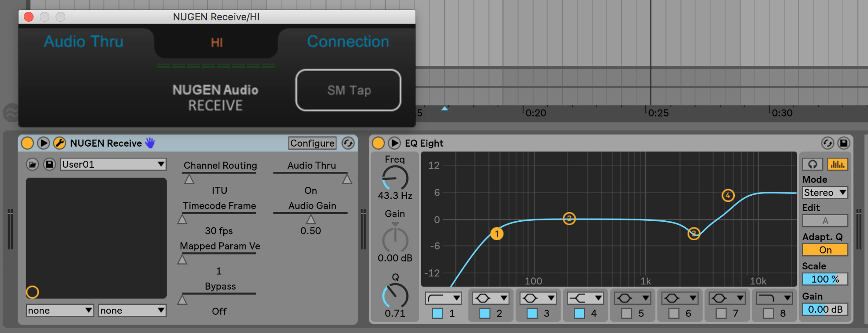Viewport: 868px width, 333px height.
Task: Switch to HI tab in NUGEN window
Action: pyautogui.click(x=217, y=42)
